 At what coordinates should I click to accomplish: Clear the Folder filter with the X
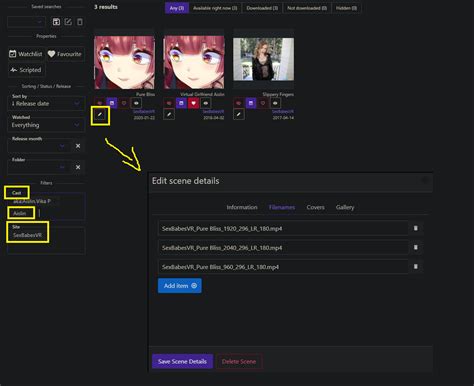[78, 167]
